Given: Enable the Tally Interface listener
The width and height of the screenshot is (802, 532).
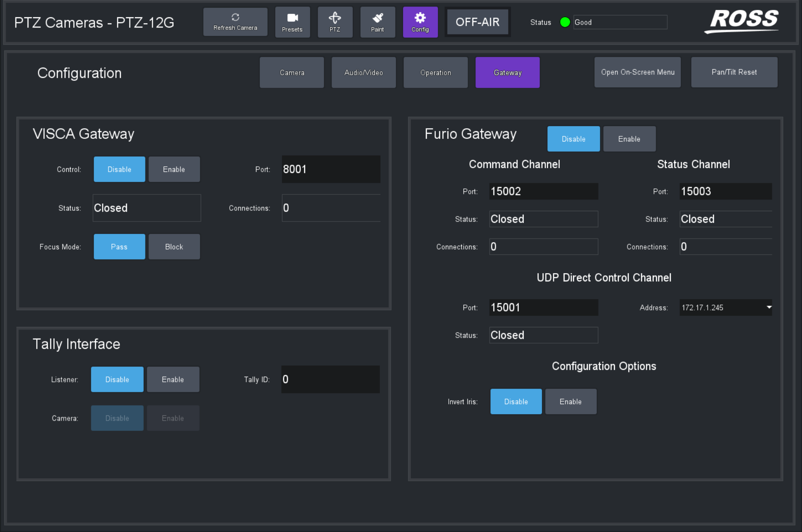Looking at the screenshot, I should (x=173, y=379).
